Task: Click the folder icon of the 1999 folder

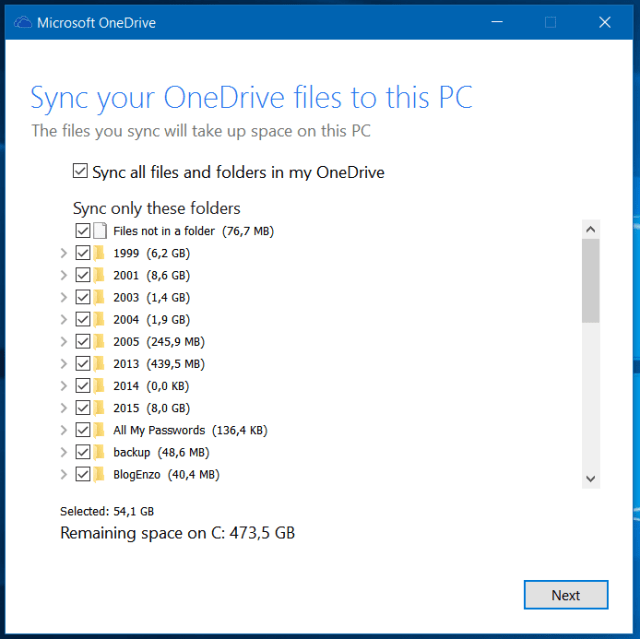Action: [x=99, y=253]
